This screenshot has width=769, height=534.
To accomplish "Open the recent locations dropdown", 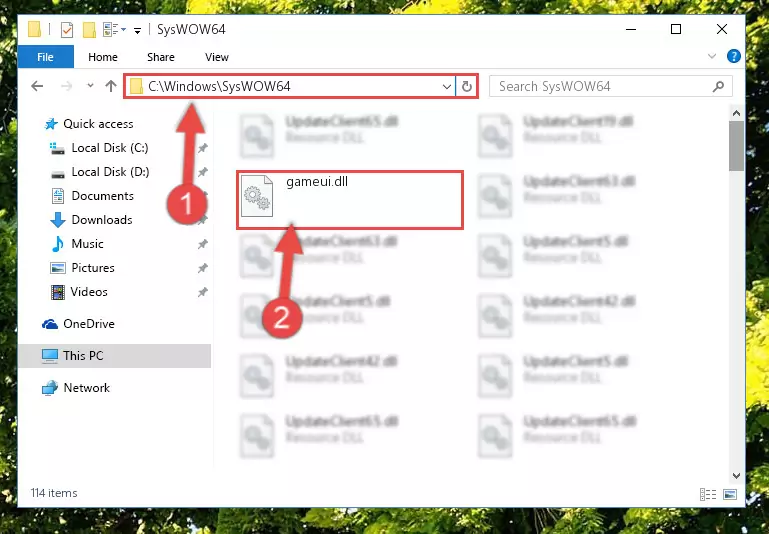I will tap(90, 86).
